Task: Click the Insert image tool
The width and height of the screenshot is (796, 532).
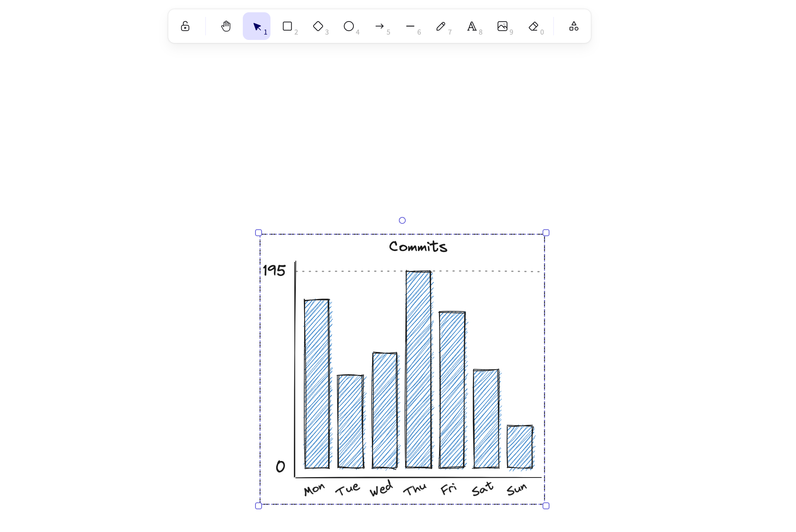Action: pos(502,26)
